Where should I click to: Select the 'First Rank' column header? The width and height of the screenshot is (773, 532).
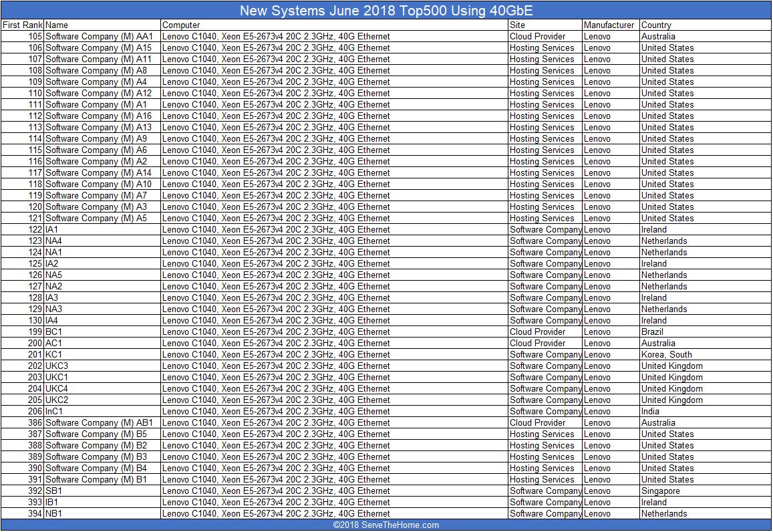23,25
